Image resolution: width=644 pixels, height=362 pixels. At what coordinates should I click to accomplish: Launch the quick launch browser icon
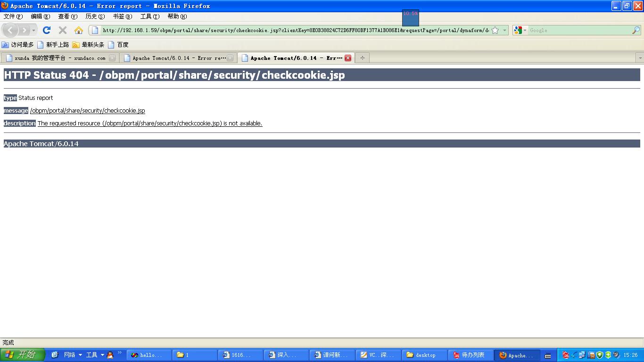tap(55, 355)
